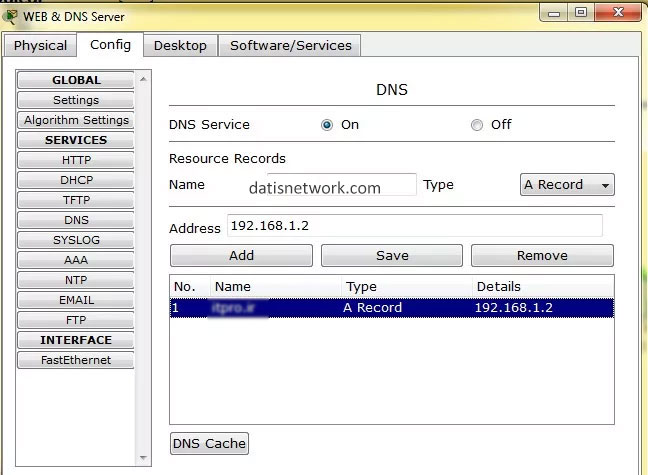The height and width of the screenshot is (475, 648).
Task: Click the Add record button
Action: [241, 255]
